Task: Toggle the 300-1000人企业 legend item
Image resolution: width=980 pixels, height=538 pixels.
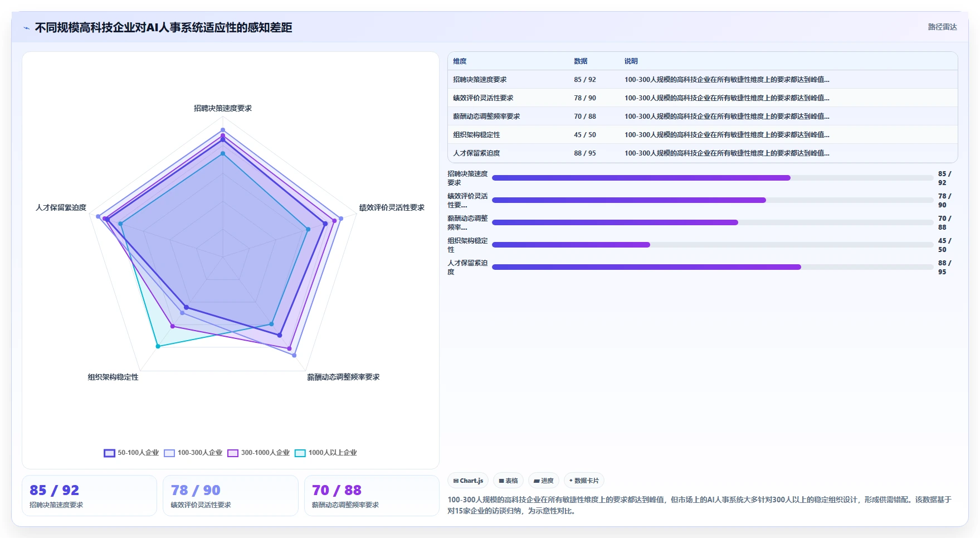Action: (259, 453)
